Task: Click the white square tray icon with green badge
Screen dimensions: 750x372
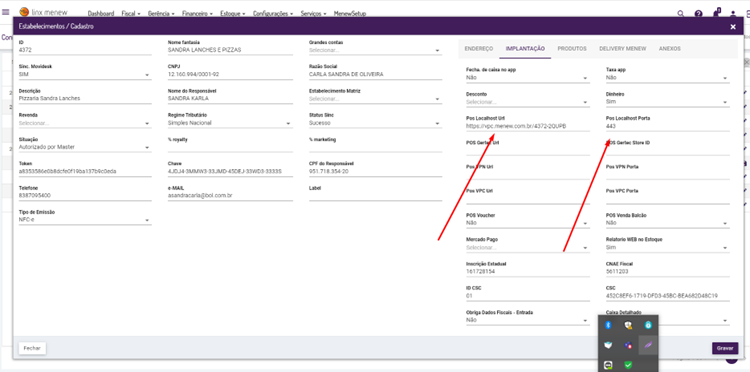Action: point(608,365)
